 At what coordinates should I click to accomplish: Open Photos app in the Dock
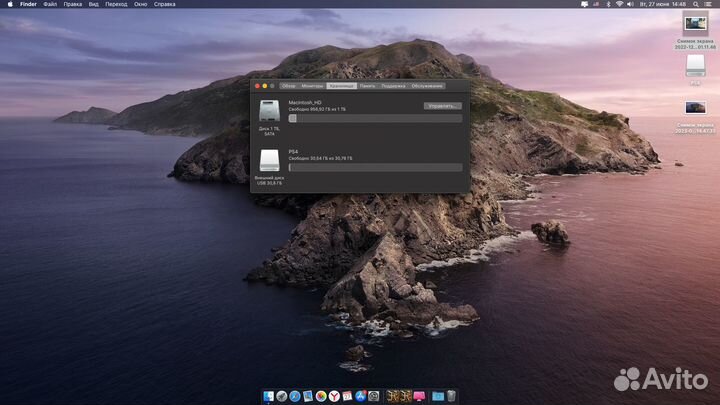point(321,396)
